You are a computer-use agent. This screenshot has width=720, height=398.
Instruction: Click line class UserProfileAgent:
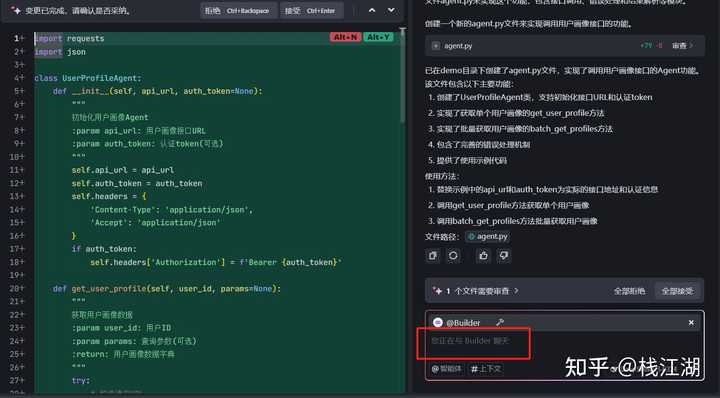coord(88,78)
